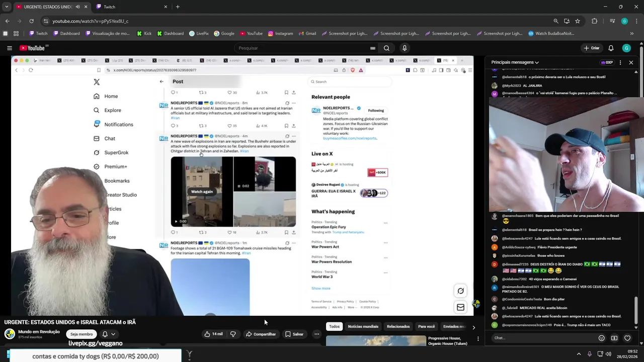The height and width of the screenshot is (362, 644).
Task: Click the taskbar microphone icon
Action: [x=590, y=354]
